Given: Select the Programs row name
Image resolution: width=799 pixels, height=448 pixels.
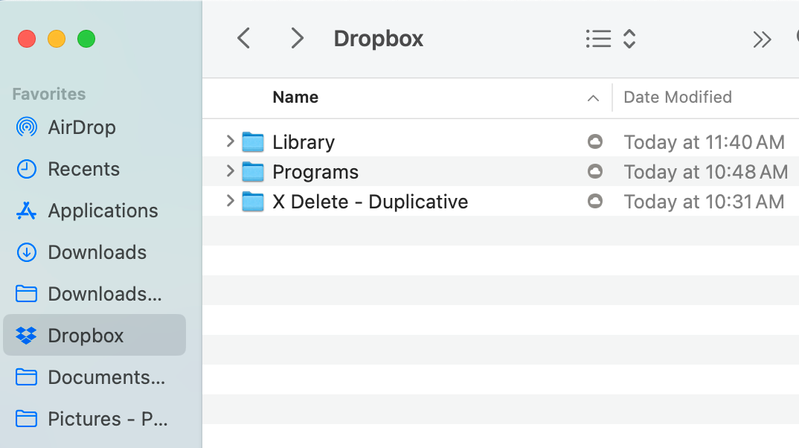Looking at the screenshot, I should (x=315, y=172).
